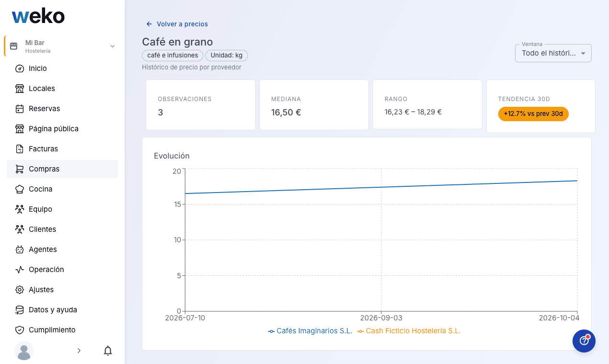Click the user avatar picture
This screenshot has height=364, width=609.
coord(24,351)
